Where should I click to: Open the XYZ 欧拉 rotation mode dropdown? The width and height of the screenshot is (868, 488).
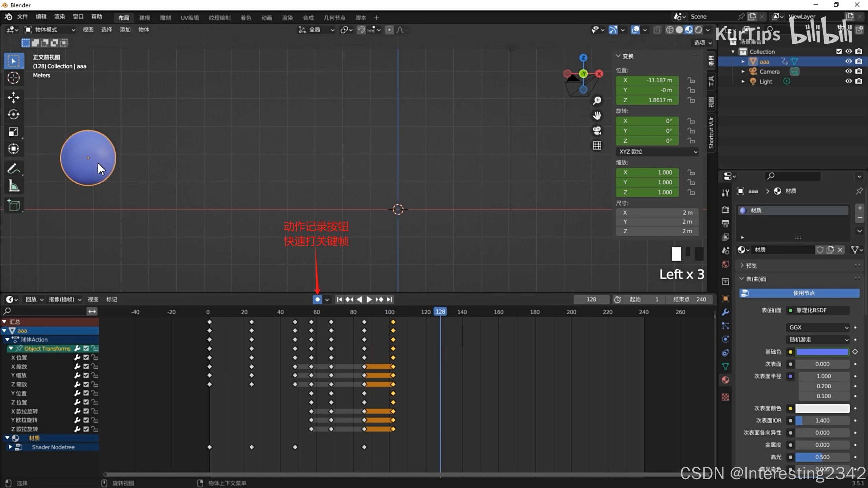[657, 152]
